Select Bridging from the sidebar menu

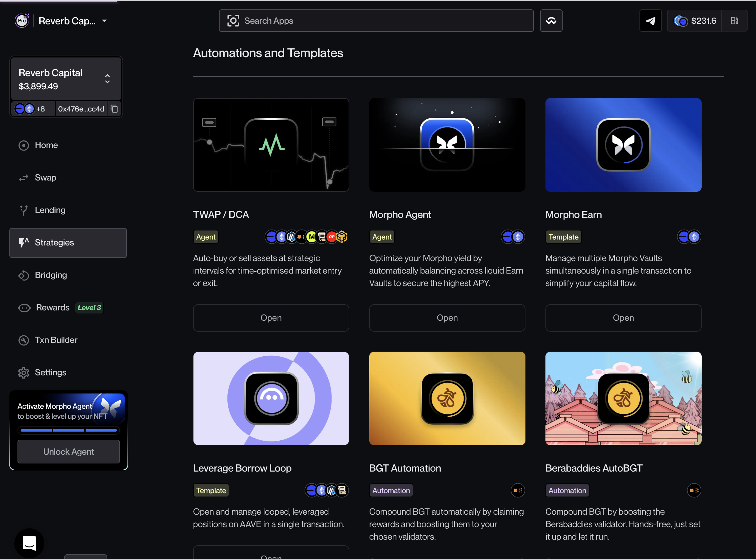[51, 275]
